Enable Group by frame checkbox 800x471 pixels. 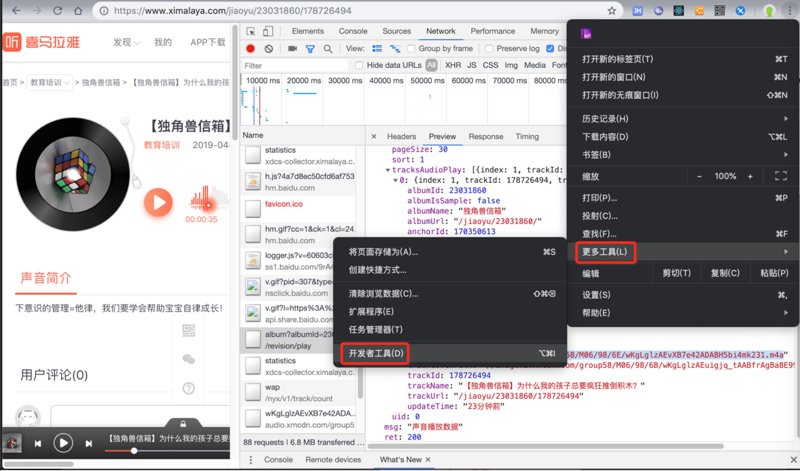[411, 48]
